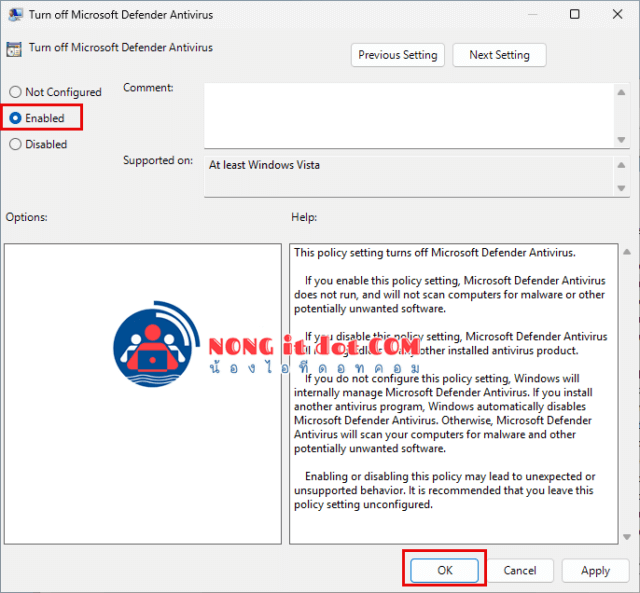Confirm with the OK button
The width and height of the screenshot is (640, 593).
[444, 570]
